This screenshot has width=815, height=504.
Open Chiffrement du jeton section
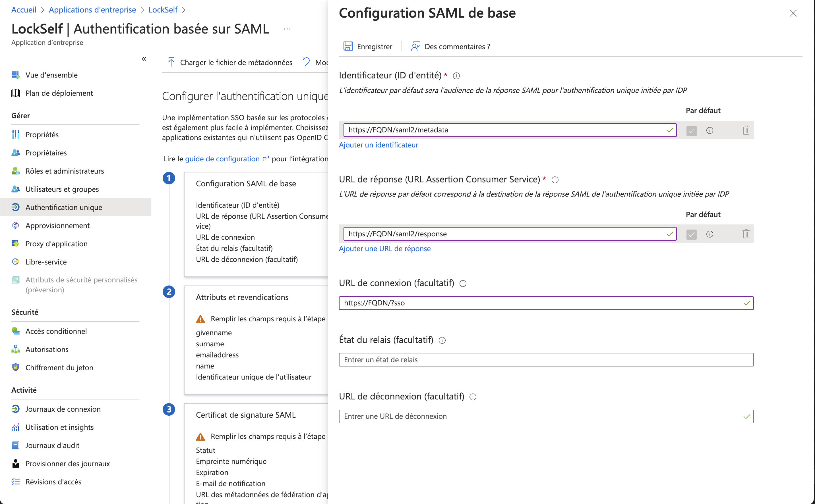point(59,367)
